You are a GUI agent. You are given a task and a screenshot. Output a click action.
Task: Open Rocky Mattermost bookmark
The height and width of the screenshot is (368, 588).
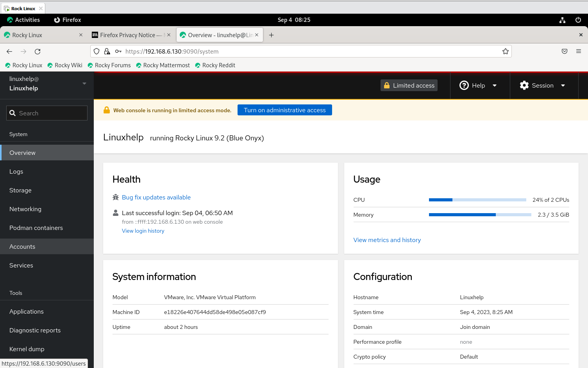(x=163, y=65)
